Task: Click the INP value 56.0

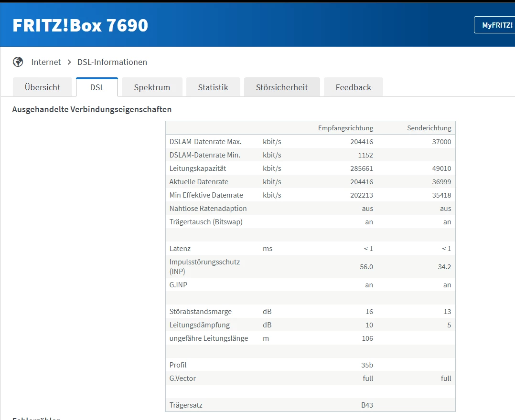Action: pos(366,267)
